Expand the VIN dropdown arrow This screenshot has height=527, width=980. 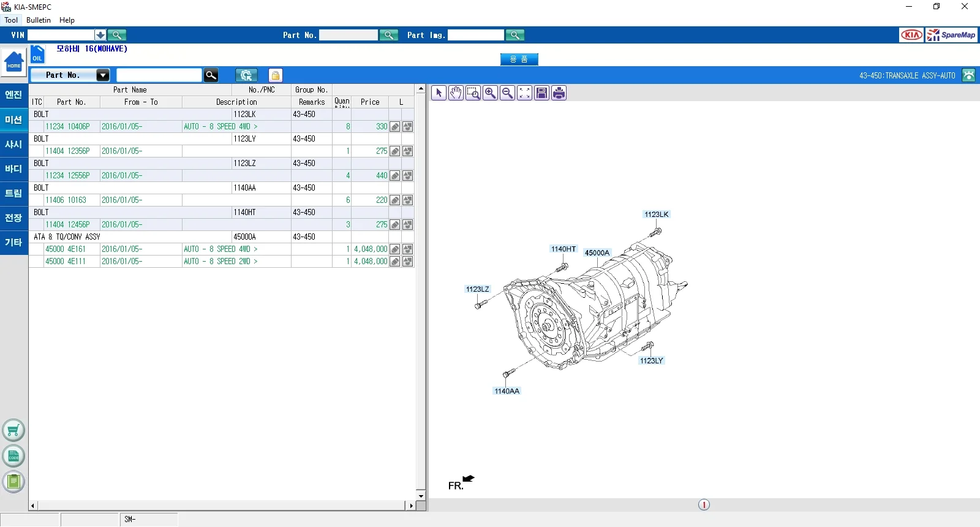pyautogui.click(x=100, y=35)
